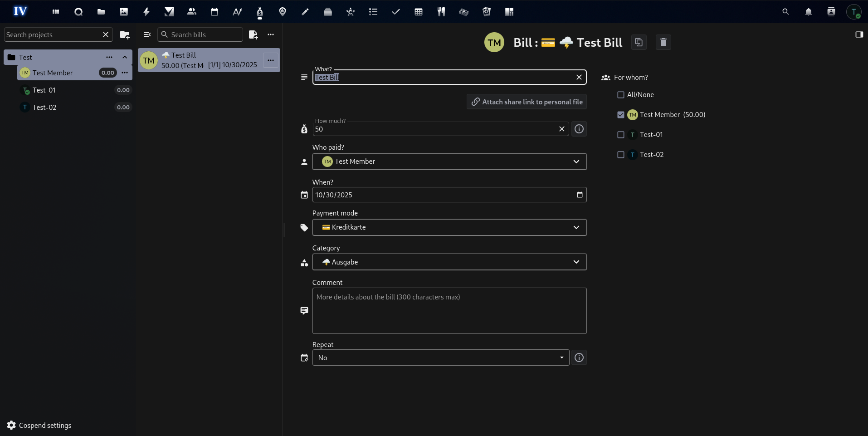Viewport: 868px width, 436px height.
Task: Open the Deck app icon
Action: click(328, 12)
